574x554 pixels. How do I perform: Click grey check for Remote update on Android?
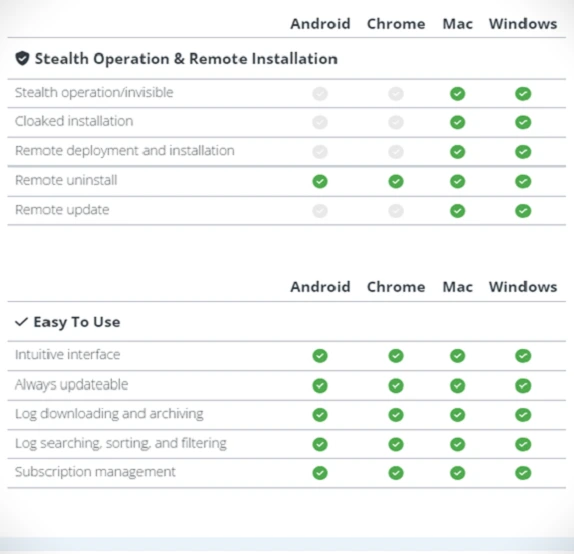pyautogui.click(x=320, y=211)
